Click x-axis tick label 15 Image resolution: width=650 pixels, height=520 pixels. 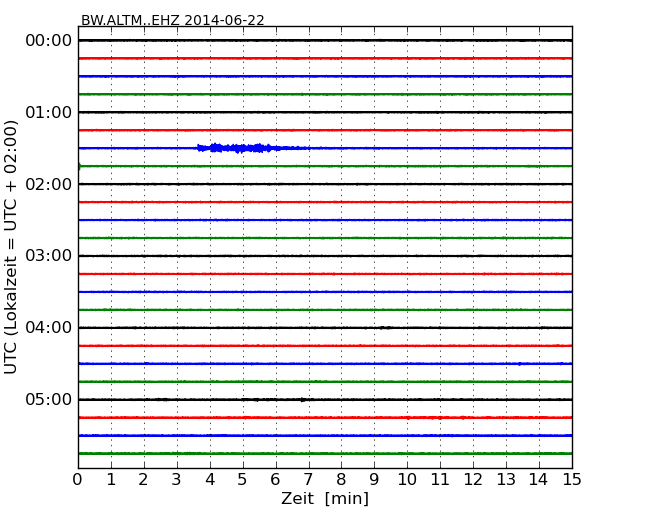(572, 480)
